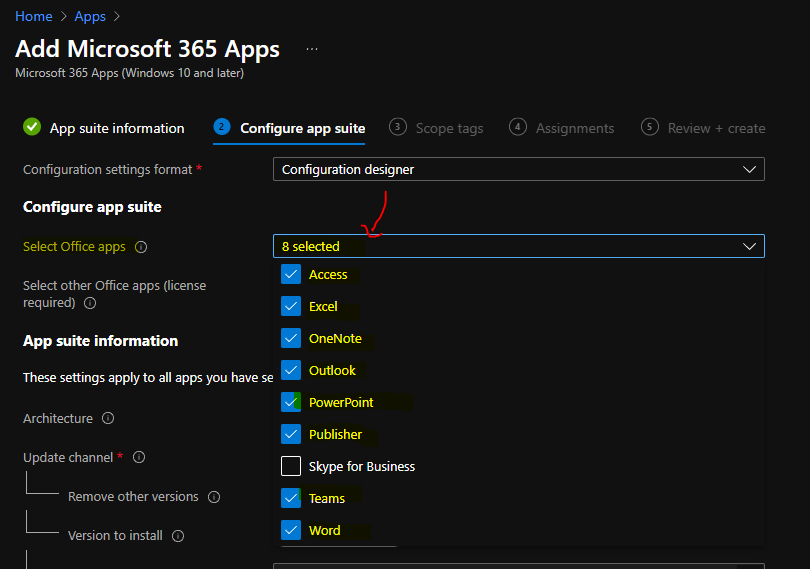The image size is (810, 569).
Task: Jump to Review + create step
Action: pyautogui.click(x=703, y=128)
